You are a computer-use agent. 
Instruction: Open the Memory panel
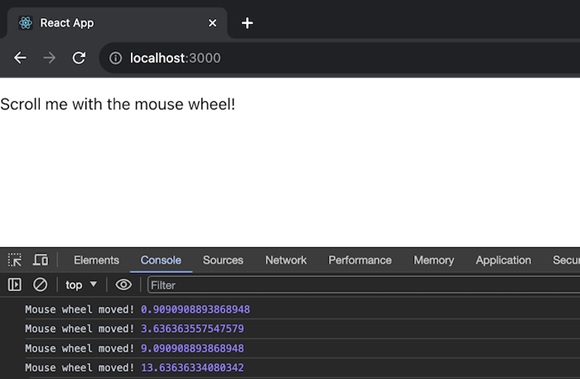click(434, 260)
